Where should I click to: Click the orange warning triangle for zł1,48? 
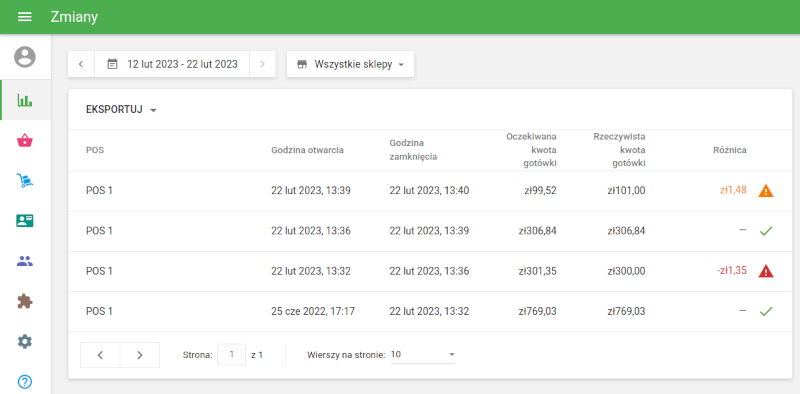(x=766, y=191)
